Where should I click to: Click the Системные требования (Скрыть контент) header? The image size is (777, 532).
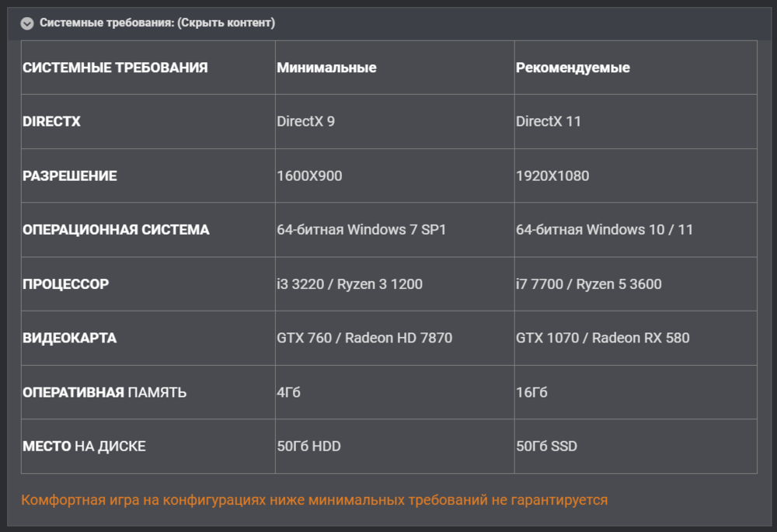click(x=157, y=23)
